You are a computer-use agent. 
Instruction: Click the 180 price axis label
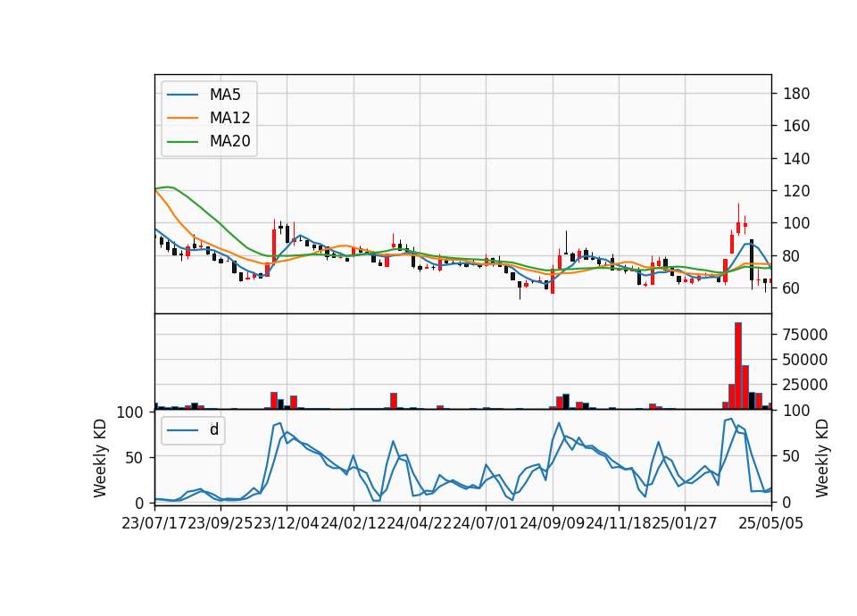pyautogui.click(x=796, y=94)
